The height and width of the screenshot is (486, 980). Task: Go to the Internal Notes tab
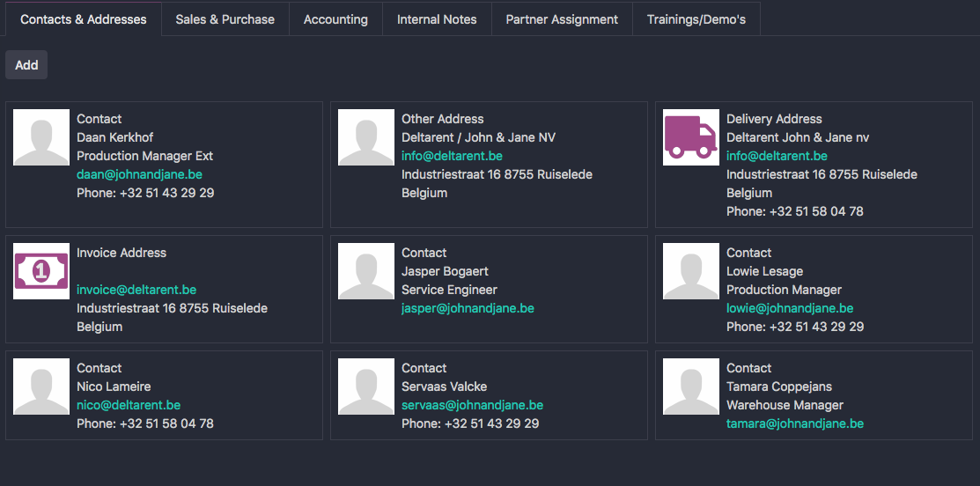[437, 19]
